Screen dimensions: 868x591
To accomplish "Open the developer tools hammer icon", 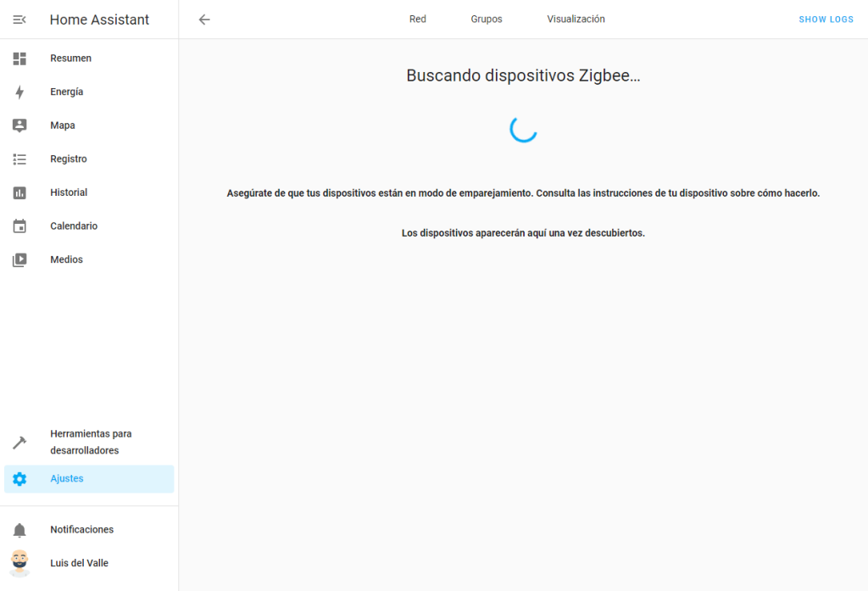I will pyautogui.click(x=19, y=443).
